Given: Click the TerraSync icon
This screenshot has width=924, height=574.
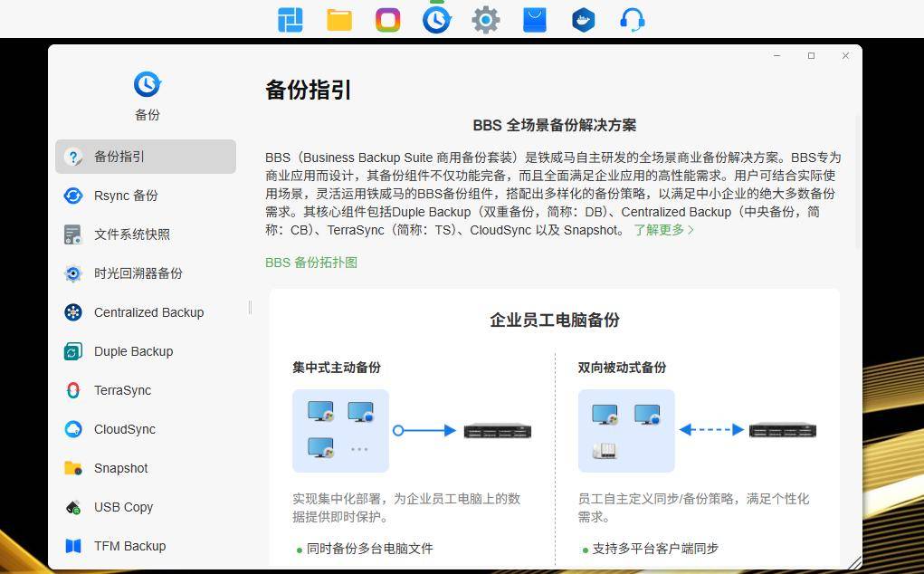Looking at the screenshot, I should [x=73, y=390].
